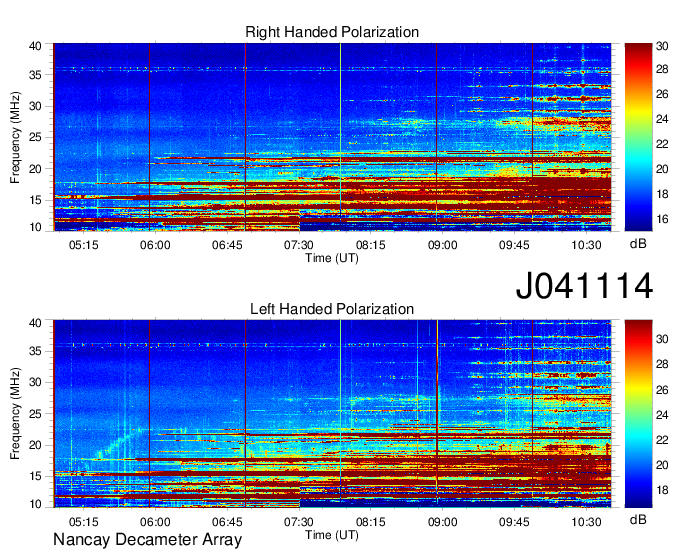Click the 20 MHz tick of the Left Handed plot

[x=35, y=445]
